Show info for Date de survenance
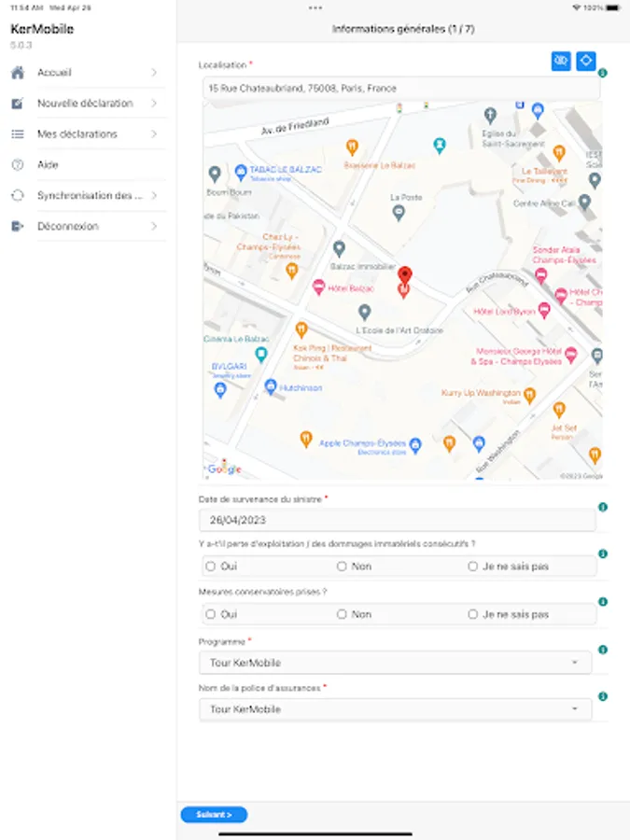This screenshot has height=840, width=630. pos(603,507)
